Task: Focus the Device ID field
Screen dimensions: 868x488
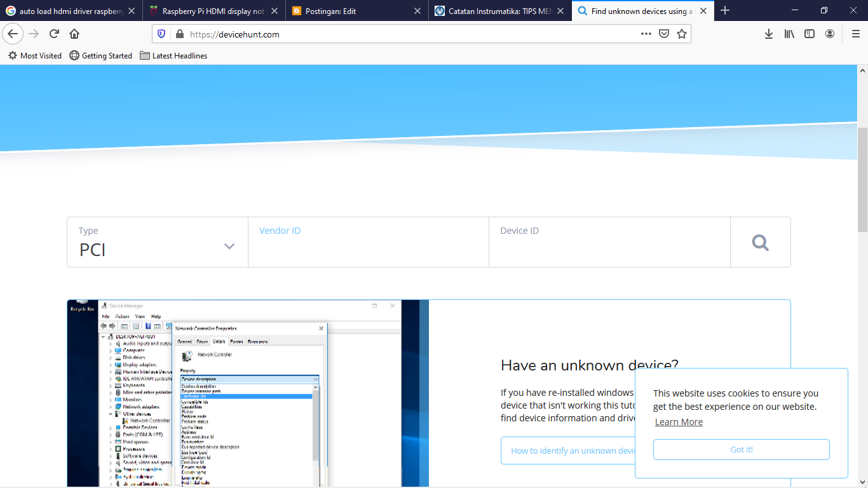Action: pos(609,242)
